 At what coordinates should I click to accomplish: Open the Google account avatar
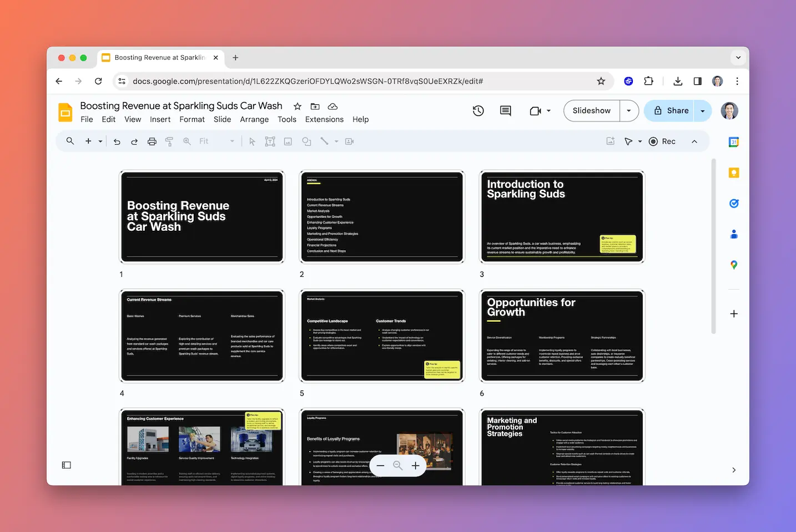pyautogui.click(x=729, y=110)
